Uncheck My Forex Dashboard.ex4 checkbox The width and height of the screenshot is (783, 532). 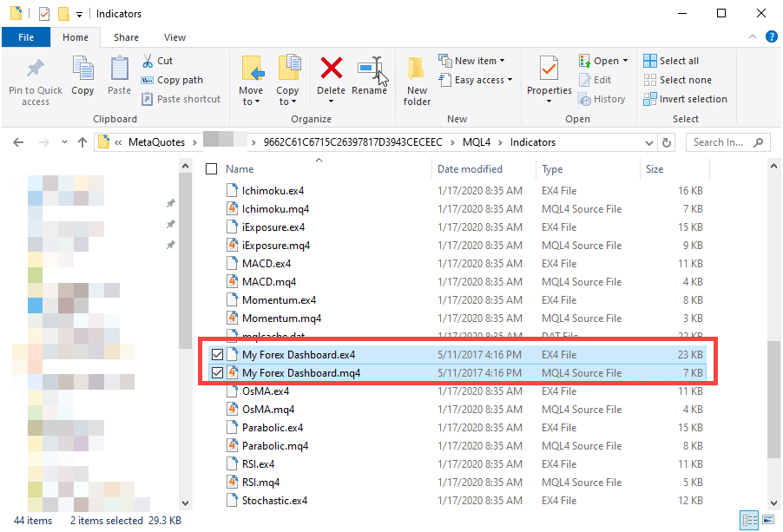[217, 355]
